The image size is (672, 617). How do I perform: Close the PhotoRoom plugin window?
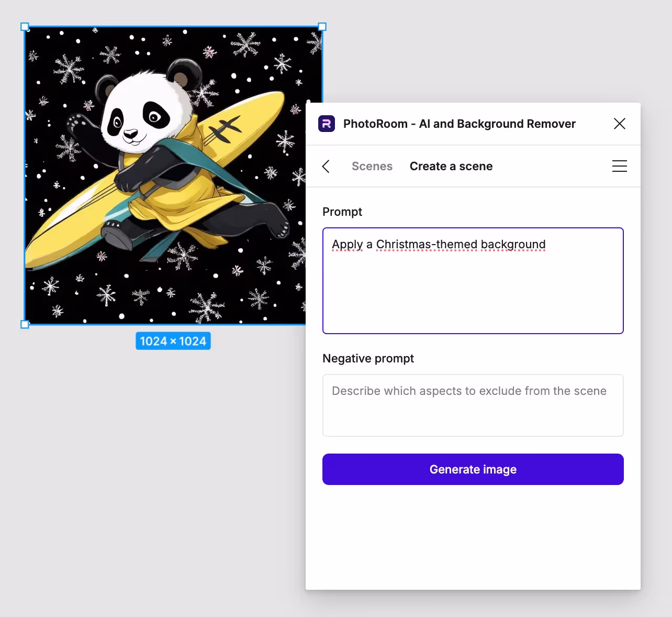click(619, 124)
